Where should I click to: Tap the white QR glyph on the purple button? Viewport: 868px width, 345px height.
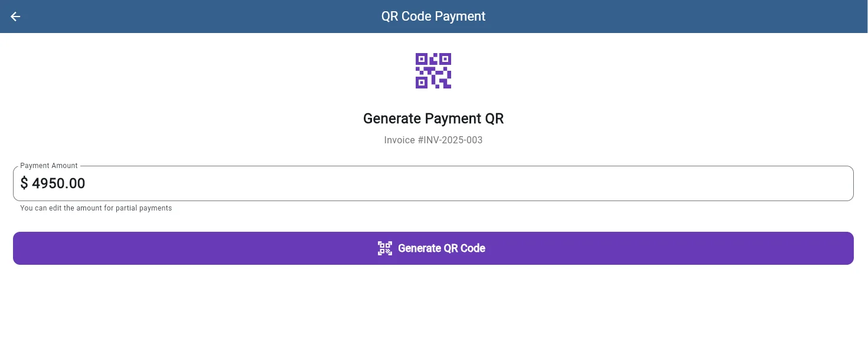pos(384,248)
